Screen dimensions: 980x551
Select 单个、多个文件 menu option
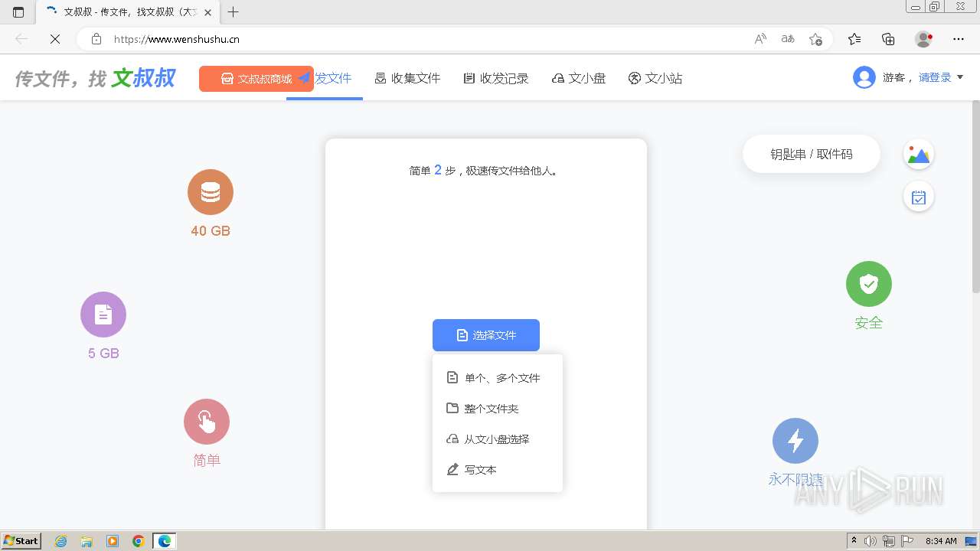tap(498, 378)
